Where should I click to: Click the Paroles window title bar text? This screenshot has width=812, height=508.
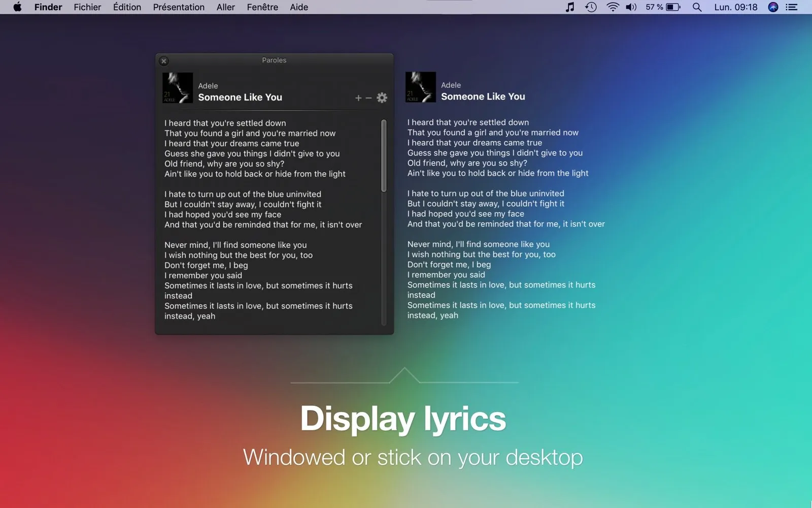[274, 60]
